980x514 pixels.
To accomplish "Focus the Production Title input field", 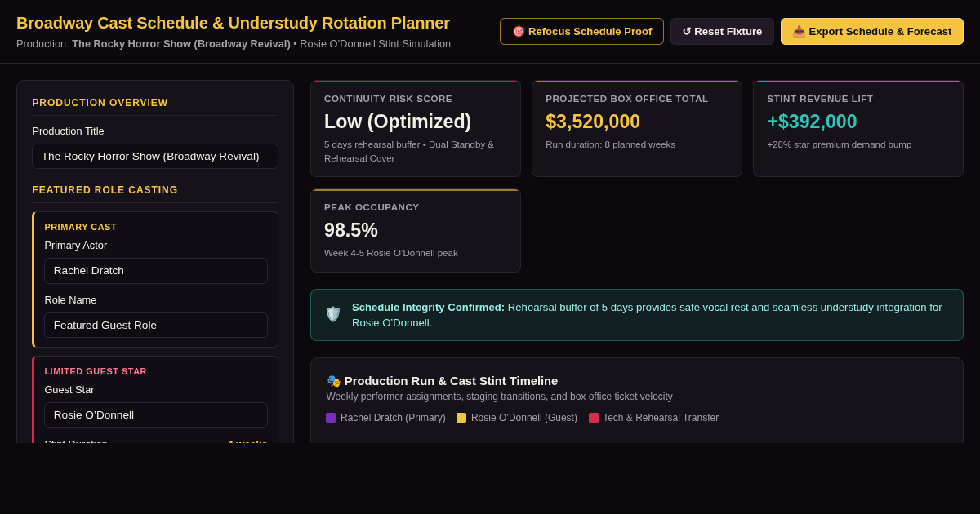I will tap(155, 157).
